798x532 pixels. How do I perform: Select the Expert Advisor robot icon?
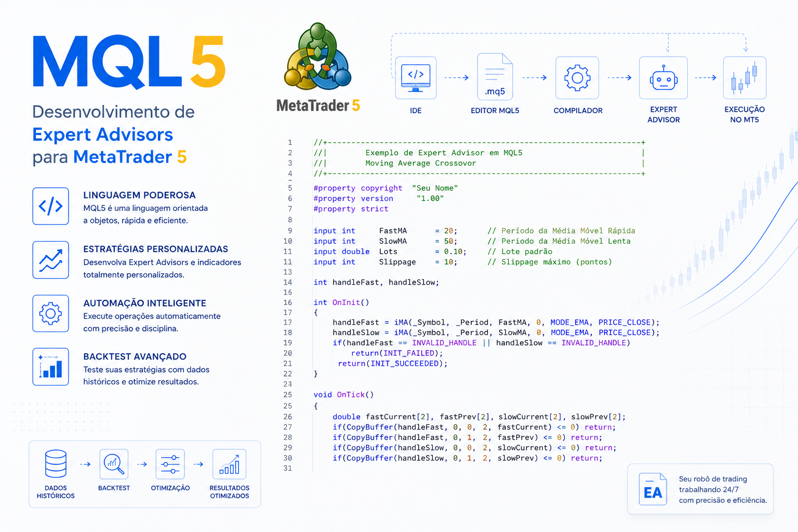coord(663,78)
